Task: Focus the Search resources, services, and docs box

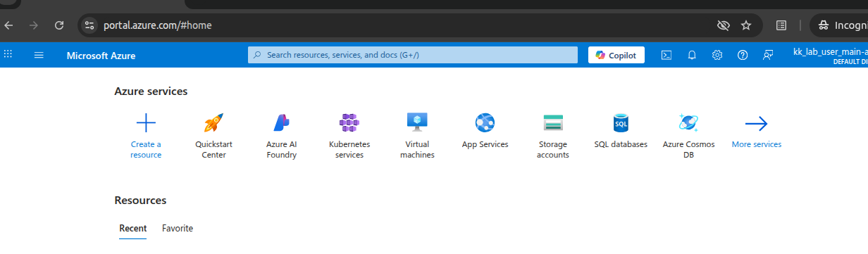Action: coord(413,55)
